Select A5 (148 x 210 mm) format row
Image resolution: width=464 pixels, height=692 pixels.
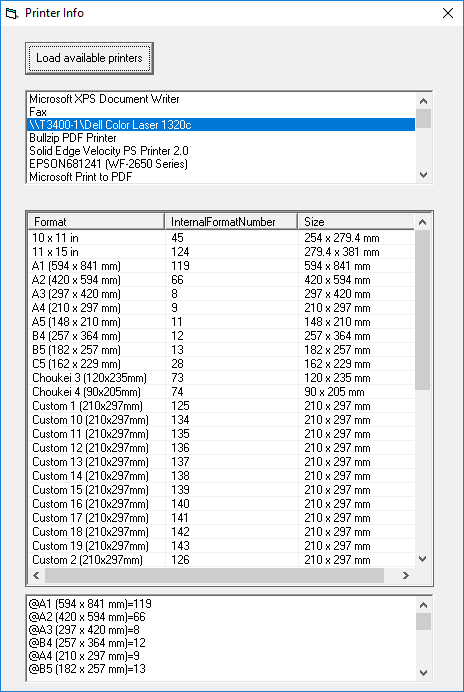click(222, 322)
